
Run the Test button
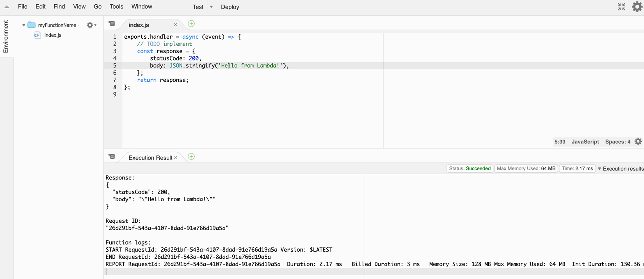coord(198,7)
